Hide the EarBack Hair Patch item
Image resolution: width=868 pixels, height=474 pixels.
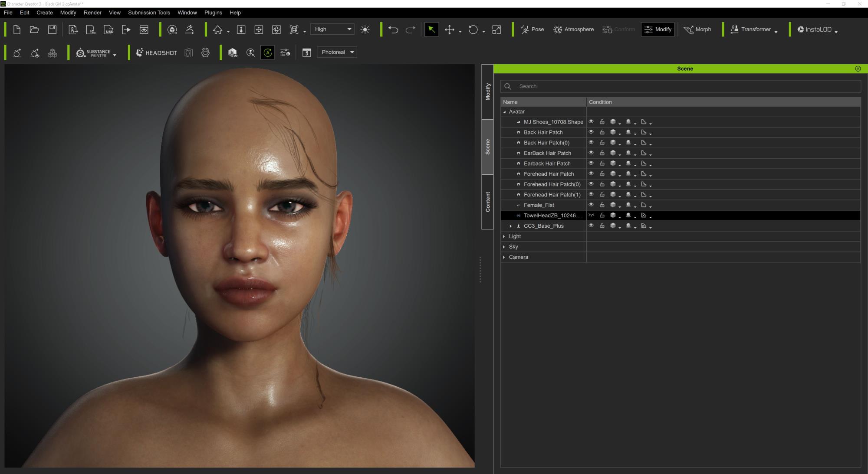tap(591, 153)
